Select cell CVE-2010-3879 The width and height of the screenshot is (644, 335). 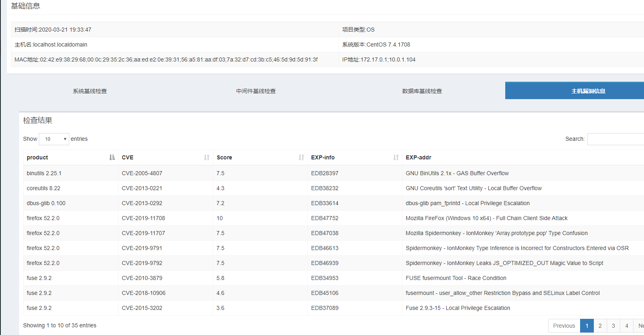click(142, 278)
